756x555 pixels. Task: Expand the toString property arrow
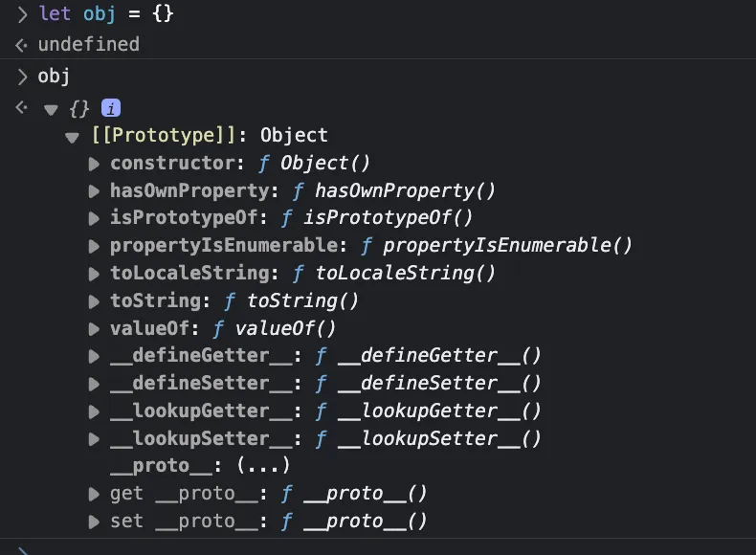tap(94, 301)
